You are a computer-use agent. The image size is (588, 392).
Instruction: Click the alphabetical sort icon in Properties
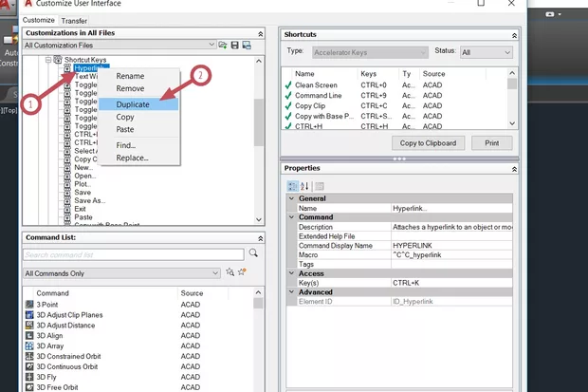(305, 186)
